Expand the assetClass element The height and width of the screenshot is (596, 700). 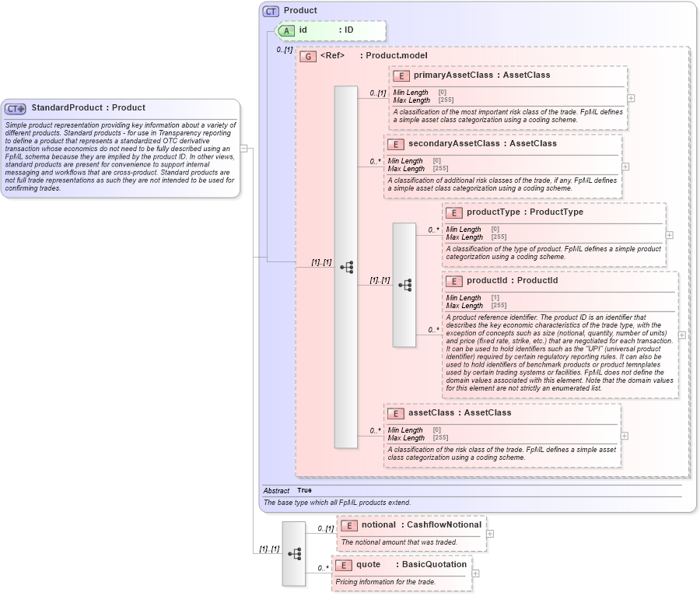pyautogui.click(x=625, y=436)
